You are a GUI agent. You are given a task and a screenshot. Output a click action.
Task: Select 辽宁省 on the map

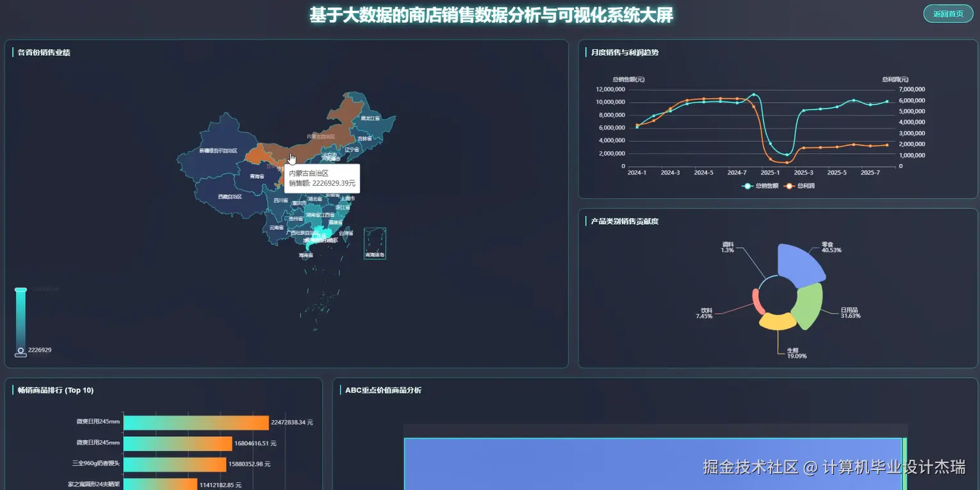[352, 149]
